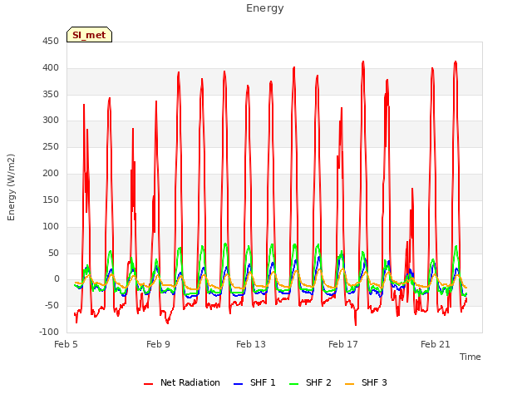Click the 450 y-axis tick label
The height and width of the screenshot is (399, 532).
coord(51,42)
